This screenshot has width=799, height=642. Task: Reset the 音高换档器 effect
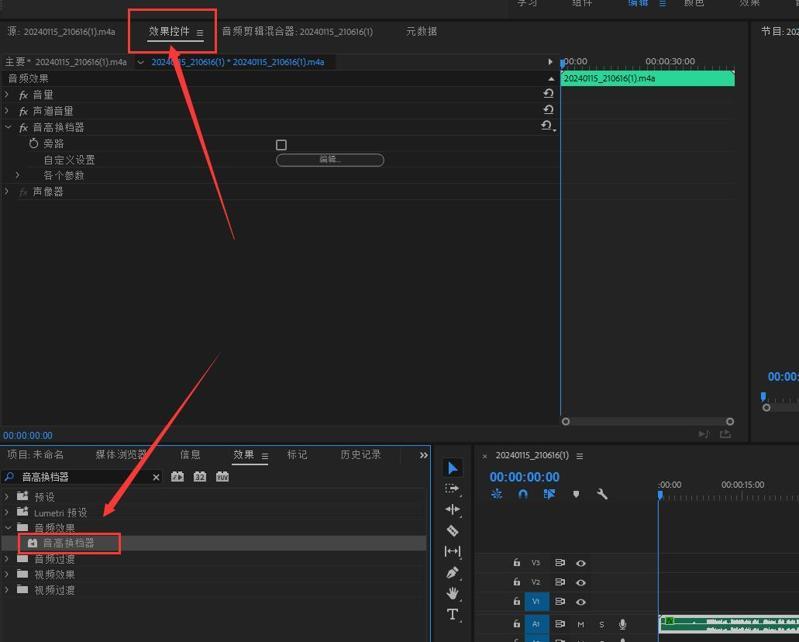click(x=547, y=126)
